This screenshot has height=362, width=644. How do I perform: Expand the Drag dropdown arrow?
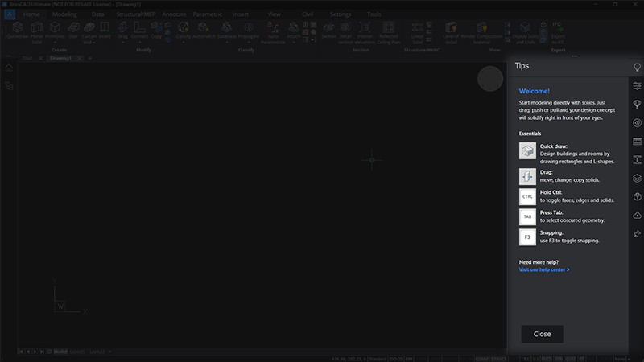pyautogui.click(x=122, y=43)
